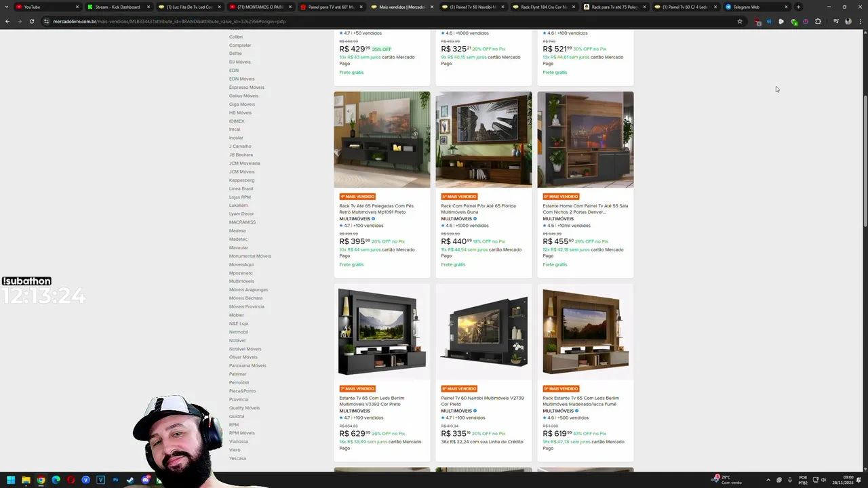Reload the page with the refresh icon

pyautogui.click(x=32, y=21)
